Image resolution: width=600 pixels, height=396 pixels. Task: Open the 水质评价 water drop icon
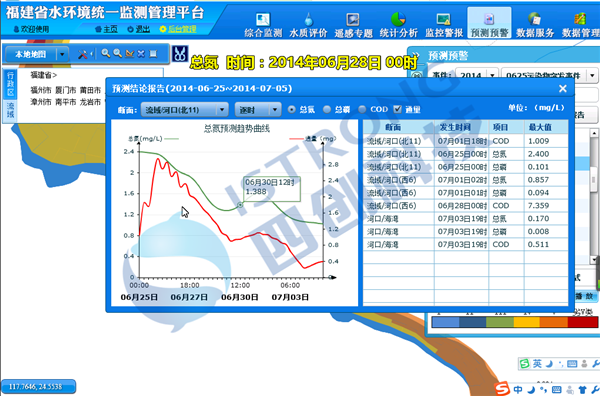point(308,19)
